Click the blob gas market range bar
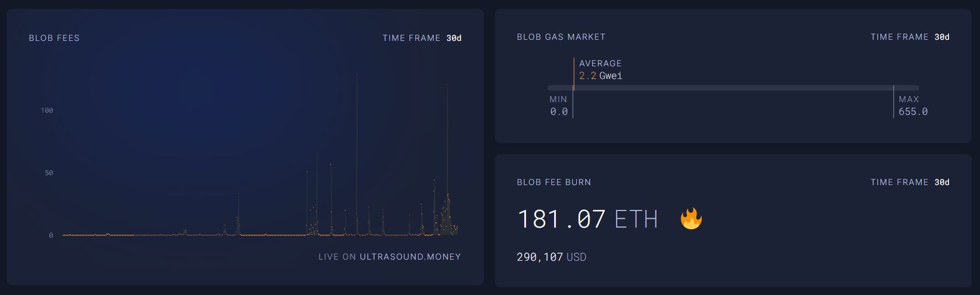The width and height of the screenshot is (980, 295). pyautogui.click(x=733, y=88)
